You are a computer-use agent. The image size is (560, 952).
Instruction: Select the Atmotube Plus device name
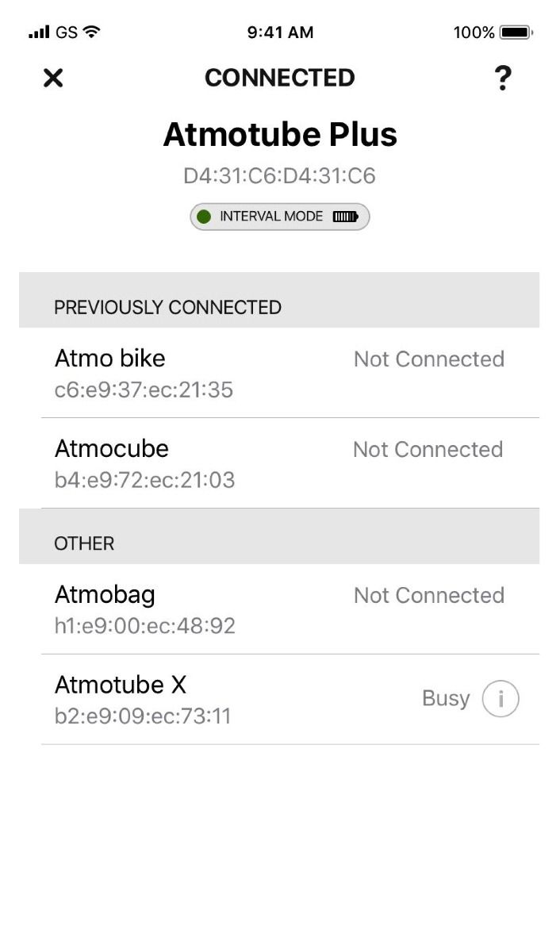pos(279,134)
